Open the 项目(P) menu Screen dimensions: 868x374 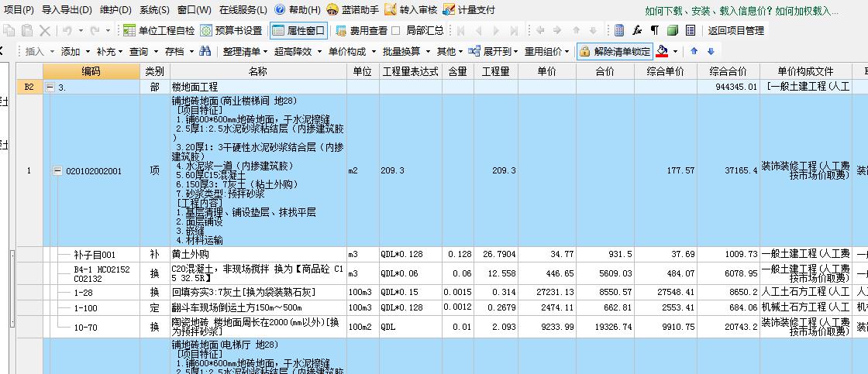[x=19, y=9]
